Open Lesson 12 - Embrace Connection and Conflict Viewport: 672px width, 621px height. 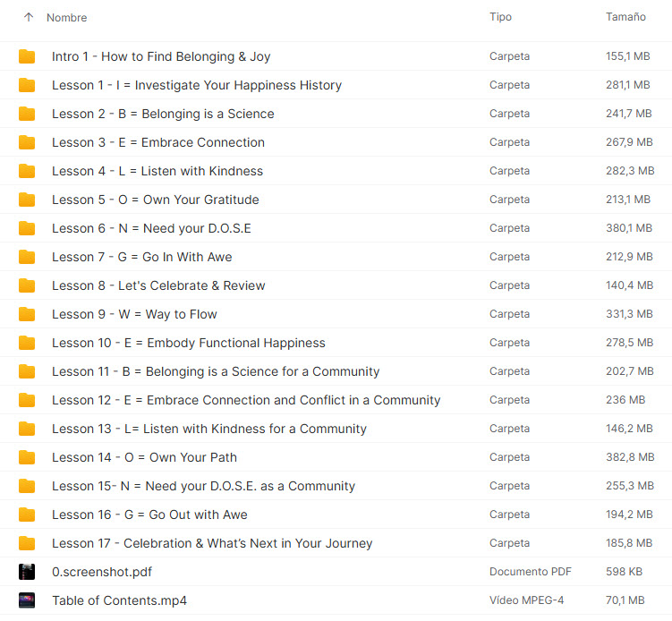coord(246,400)
